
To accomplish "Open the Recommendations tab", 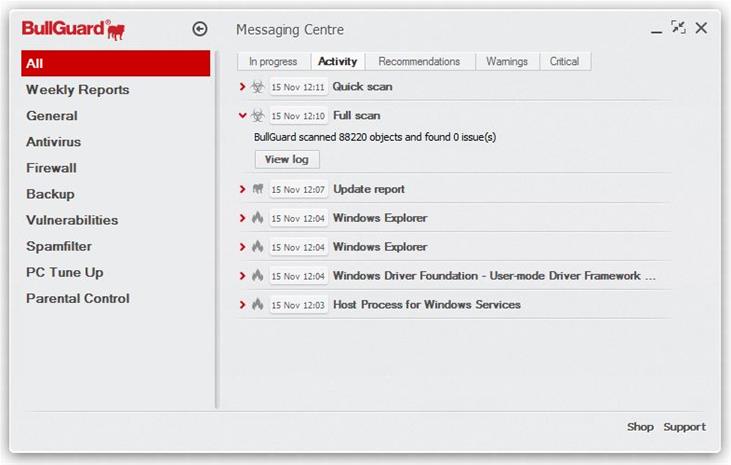I will pos(419,61).
